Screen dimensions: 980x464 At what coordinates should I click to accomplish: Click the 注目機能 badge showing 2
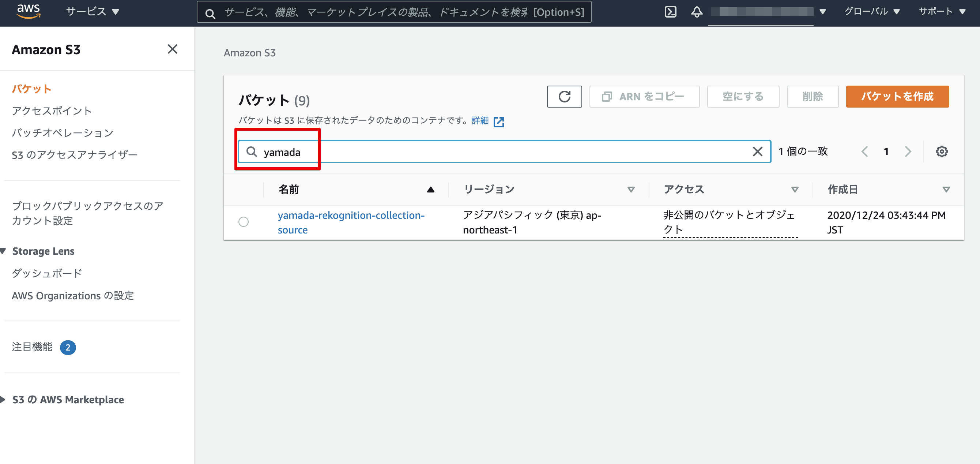68,347
